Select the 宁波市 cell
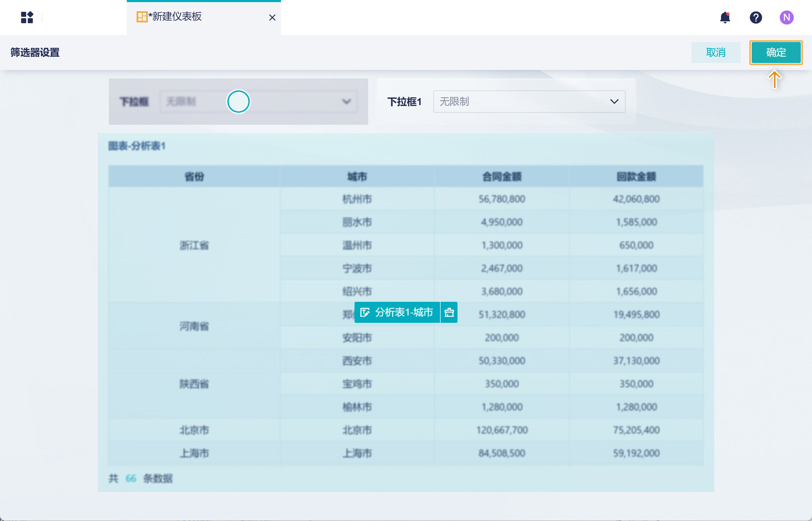This screenshot has height=521, width=812. 357,268
